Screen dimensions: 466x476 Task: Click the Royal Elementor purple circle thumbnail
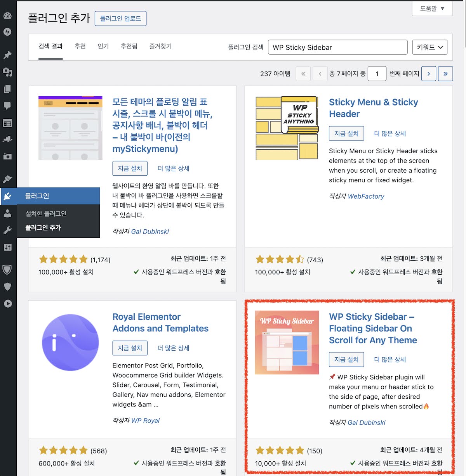click(70, 342)
